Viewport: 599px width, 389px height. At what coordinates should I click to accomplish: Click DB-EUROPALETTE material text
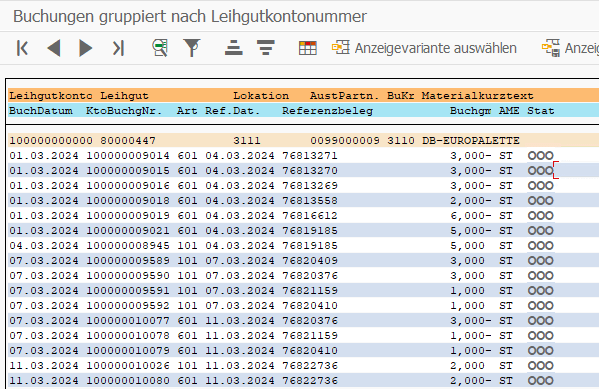pos(471,141)
